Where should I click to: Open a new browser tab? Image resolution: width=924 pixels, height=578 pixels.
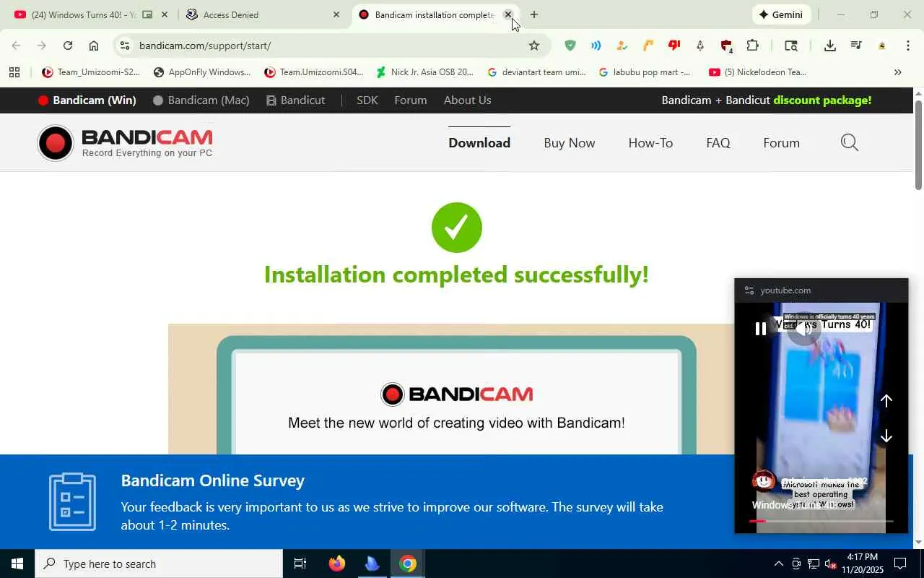point(534,14)
